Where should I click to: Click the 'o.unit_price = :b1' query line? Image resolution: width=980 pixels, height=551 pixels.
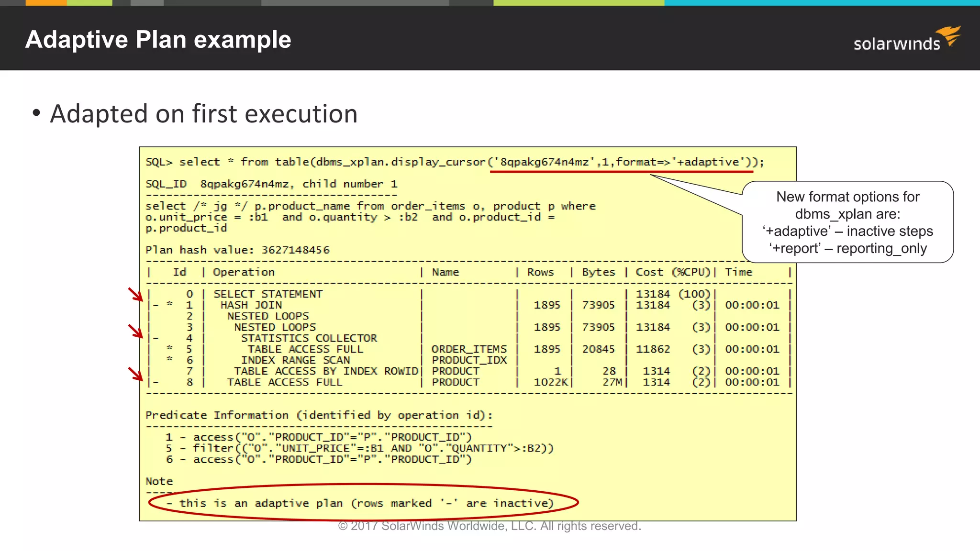pos(350,217)
